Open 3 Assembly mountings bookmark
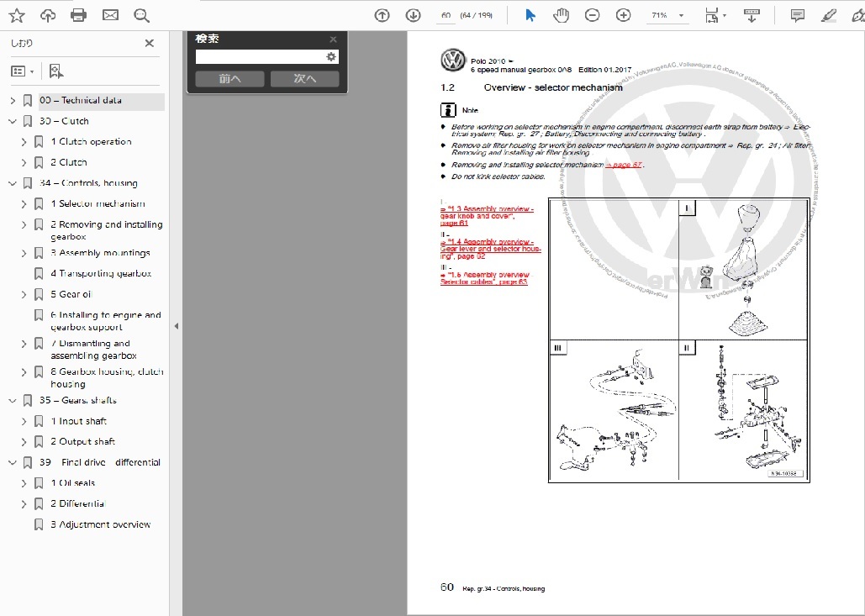Image resolution: width=865 pixels, height=616 pixels. coord(100,253)
